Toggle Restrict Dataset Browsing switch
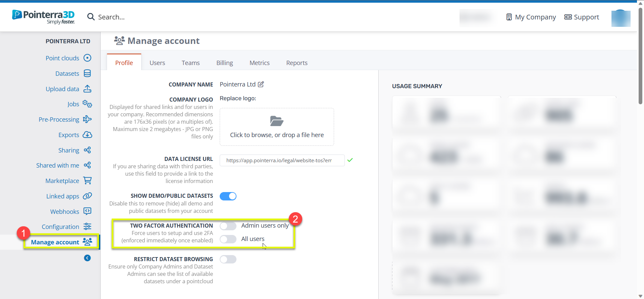This screenshot has width=644, height=299. (x=228, y=259)
